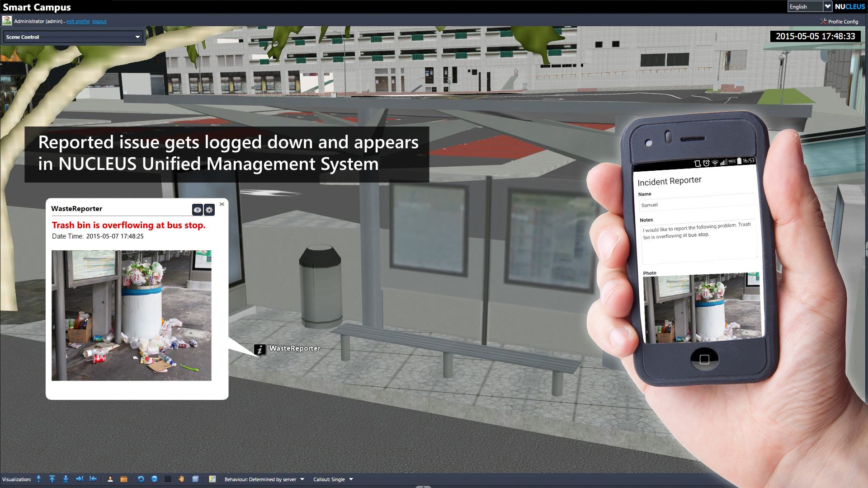The width and height of the screenshot is (868, 488).
Task: Click the WasteReporter info marker icon
Action: point(260,349)
